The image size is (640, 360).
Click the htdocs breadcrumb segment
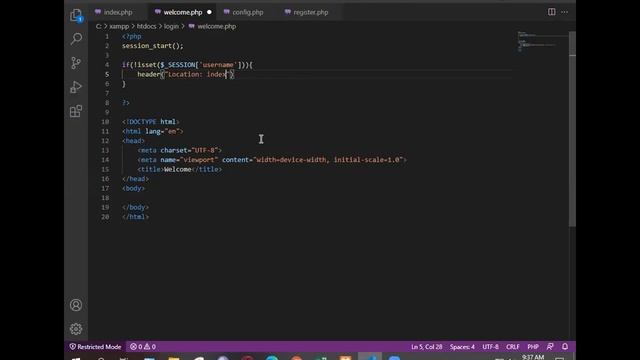click(x=147, y=26)
